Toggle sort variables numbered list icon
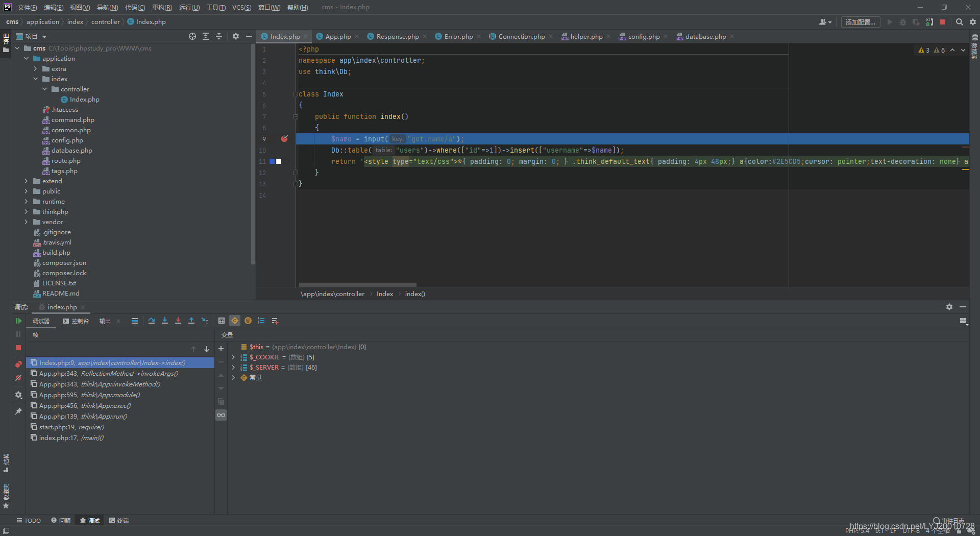This screenshot has height=536, width=980. point(261,321)
